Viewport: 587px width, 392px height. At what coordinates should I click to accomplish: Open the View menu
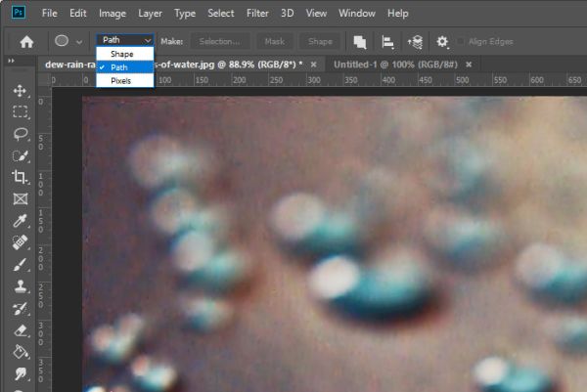316,13
